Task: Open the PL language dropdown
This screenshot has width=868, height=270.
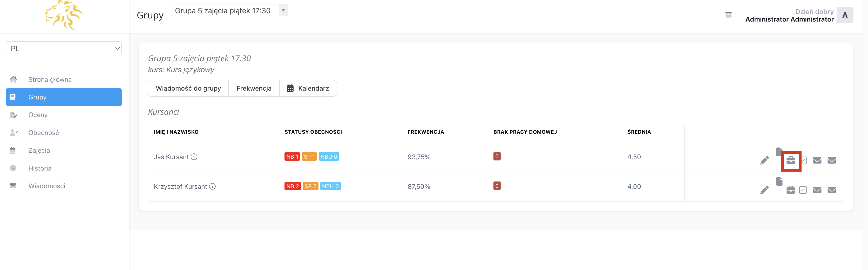Action: click(64, 49)
